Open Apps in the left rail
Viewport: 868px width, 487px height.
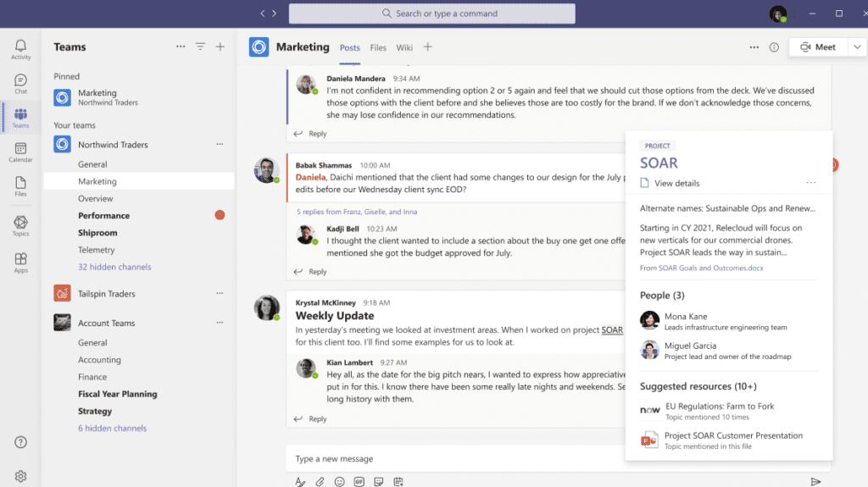click(x=20, y=263)
